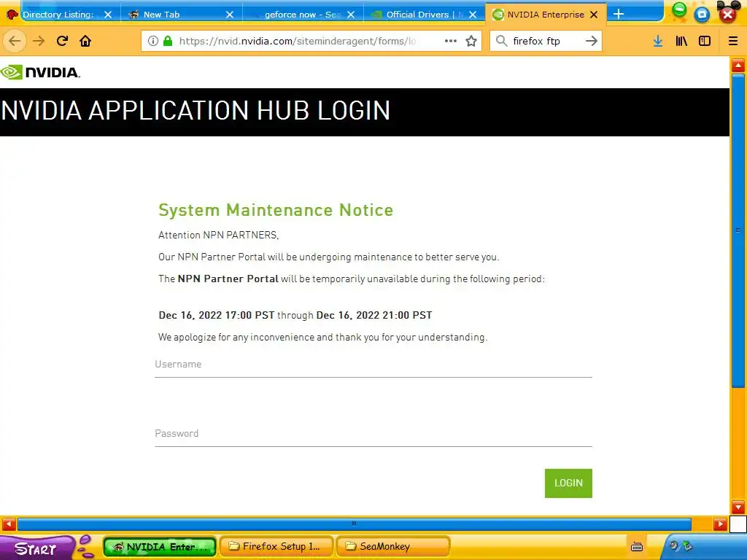The height and width of the screenshot is (560, 747).
Task: Click the vertical scrollbar thumb
Action: [738, 230]
